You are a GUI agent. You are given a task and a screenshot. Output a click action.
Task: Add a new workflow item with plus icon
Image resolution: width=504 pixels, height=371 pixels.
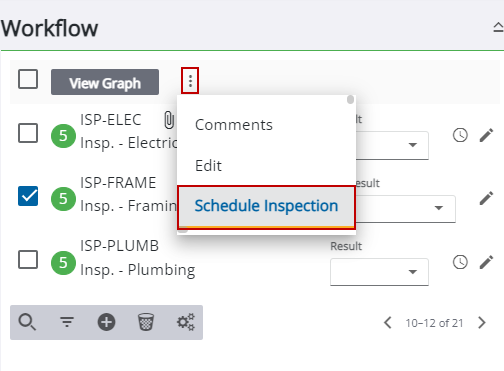tap(106, 322)
